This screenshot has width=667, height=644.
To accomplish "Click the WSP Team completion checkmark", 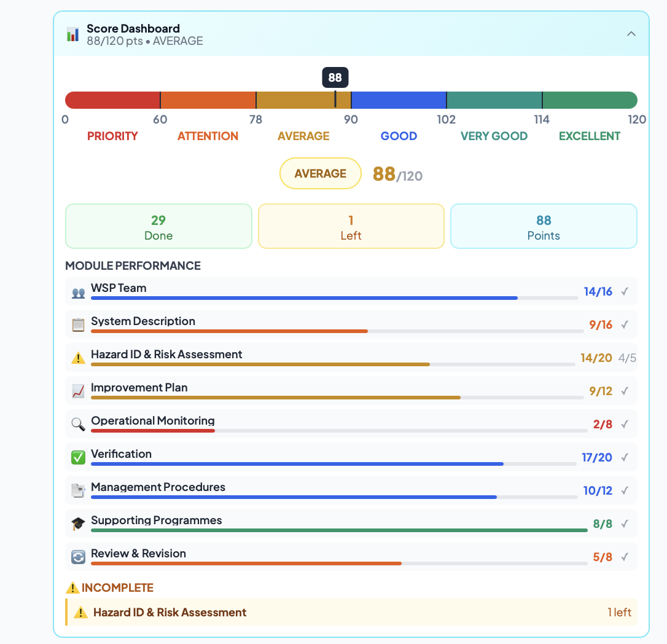I will (625, 291).
